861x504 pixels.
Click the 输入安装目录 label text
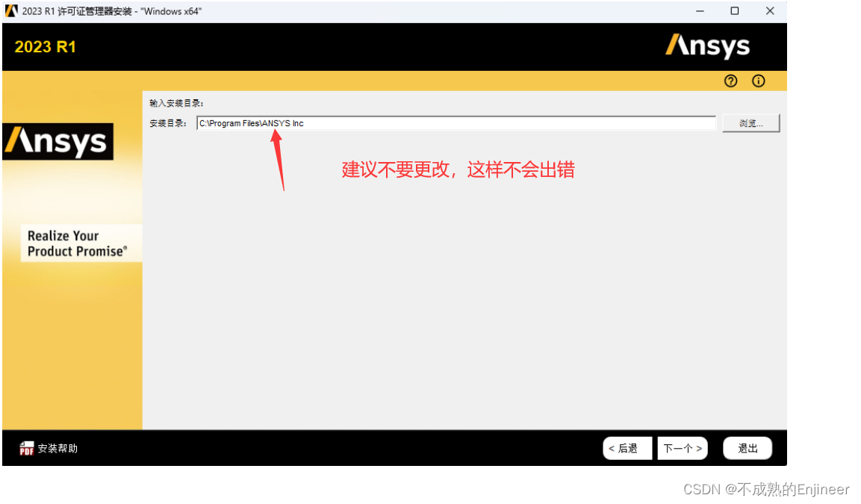(x=176, y=103)
